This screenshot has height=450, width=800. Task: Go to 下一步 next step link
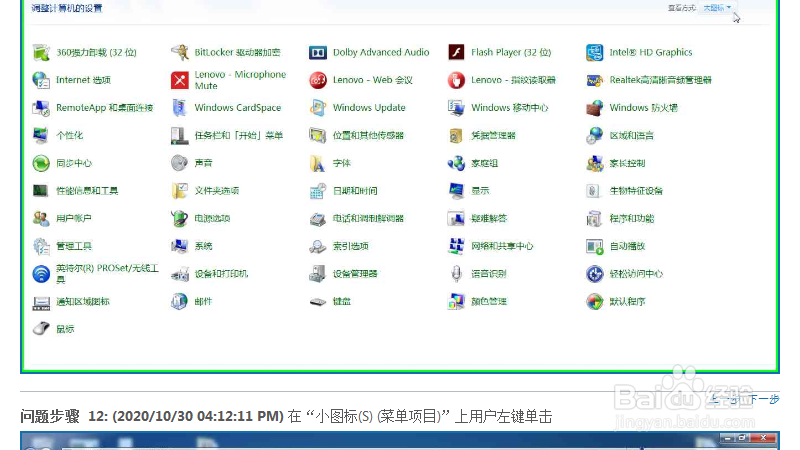(x=764, y=399)
